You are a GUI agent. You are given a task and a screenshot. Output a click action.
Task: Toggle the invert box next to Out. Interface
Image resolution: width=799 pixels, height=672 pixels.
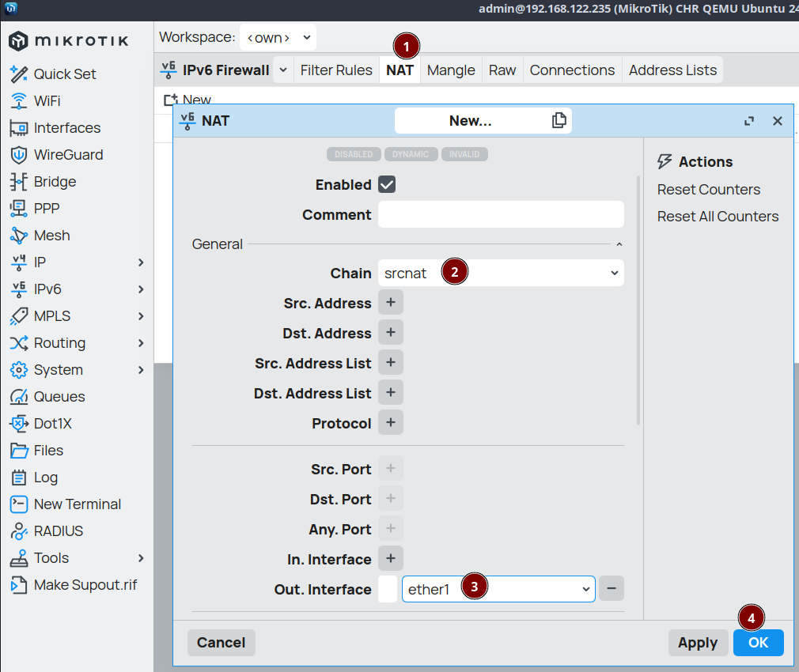pos(388,590)
